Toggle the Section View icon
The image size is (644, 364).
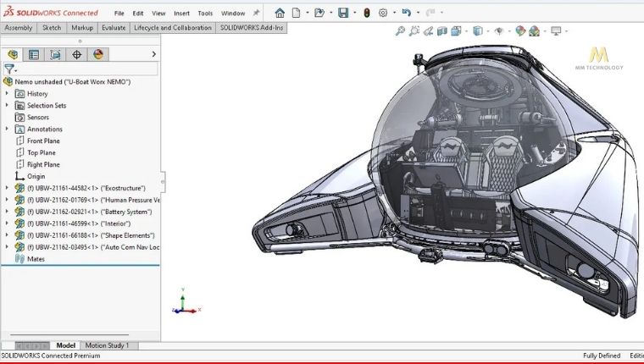pyautogui.click(x=442, y=31)
